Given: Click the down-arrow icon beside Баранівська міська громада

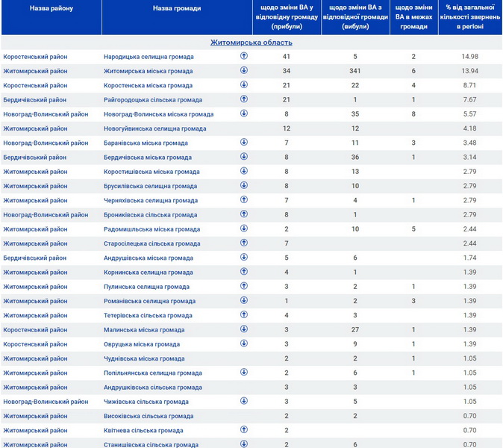Looking at the screenshot, I should coord(244,142).
